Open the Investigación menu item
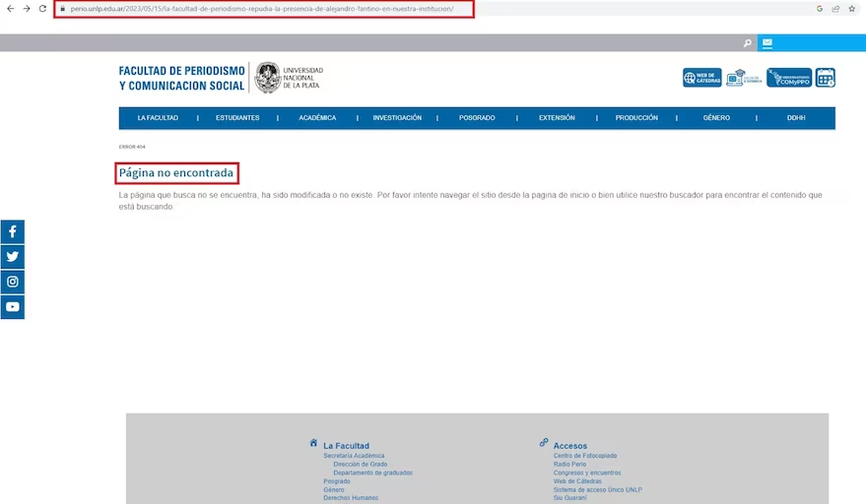The width and height of the screenshot is (866, 504). 397,118
